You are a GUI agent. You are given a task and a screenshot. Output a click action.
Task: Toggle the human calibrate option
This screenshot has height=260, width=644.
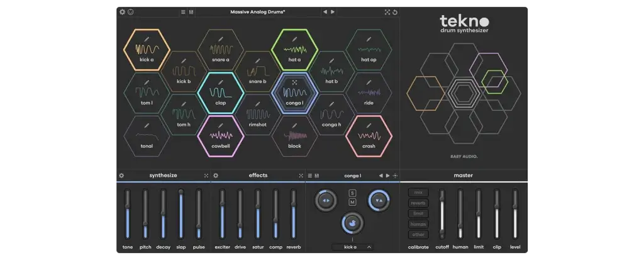point(418,224)
